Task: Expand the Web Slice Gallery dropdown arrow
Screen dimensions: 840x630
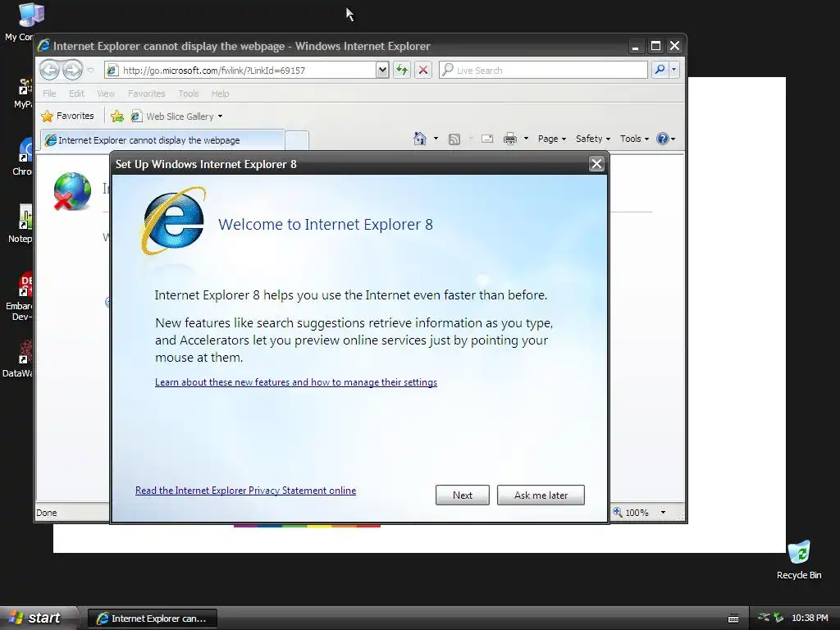Action: 220,116
